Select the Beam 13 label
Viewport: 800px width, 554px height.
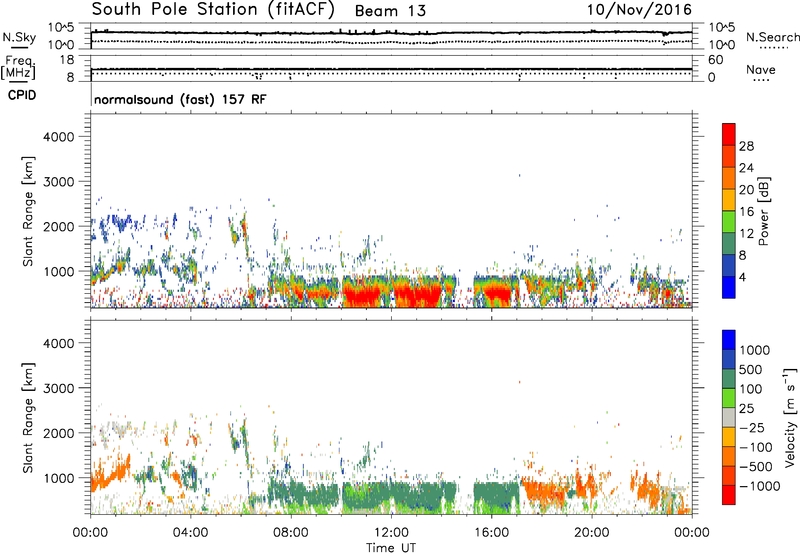pos(390,11)
